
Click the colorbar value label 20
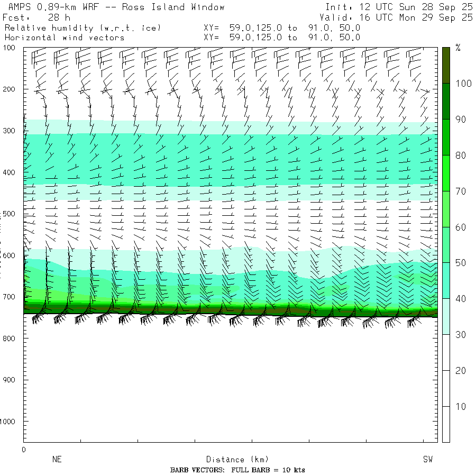[x=461, y=370]
